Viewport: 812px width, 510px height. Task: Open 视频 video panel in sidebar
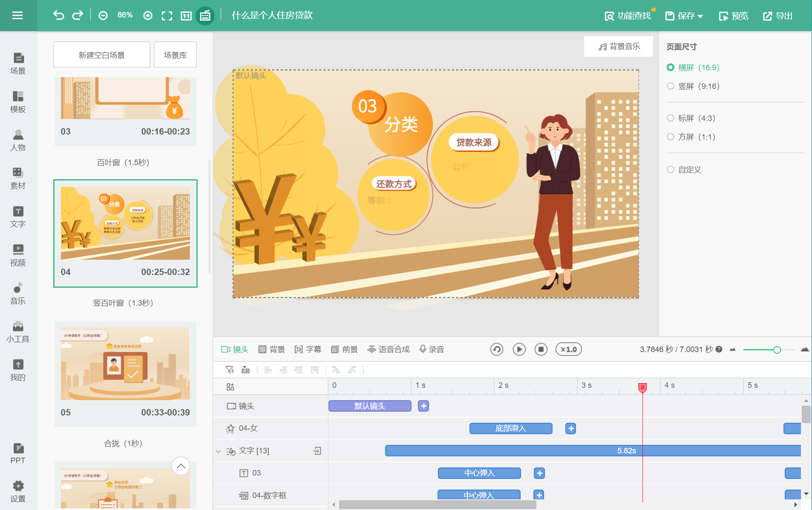click(x=18, y=255)
